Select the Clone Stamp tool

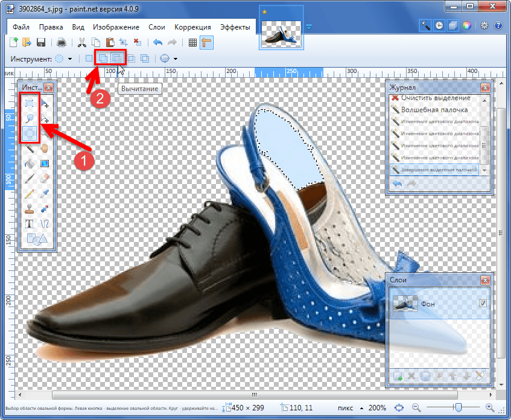tap(30, 208)
